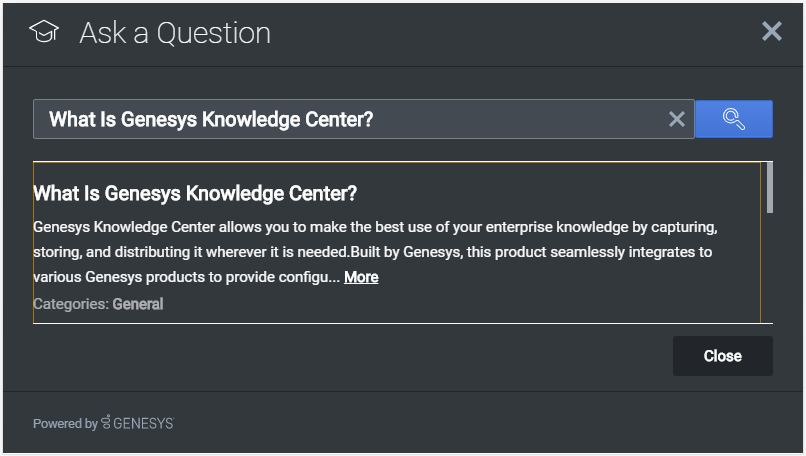Click empty area of the footer bar
The width and height of the screenshot is (806, 456).
point(500,423)
